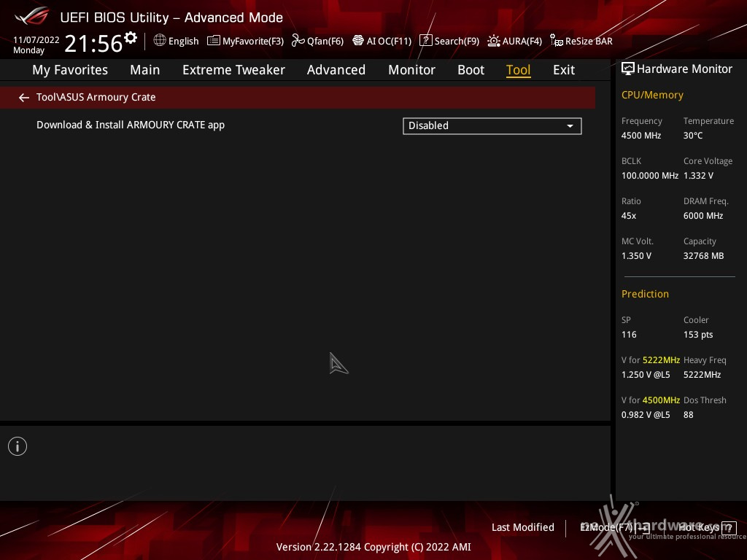
Task: Click the Hardware Monitor display icon
Action: tap(628, 69)
